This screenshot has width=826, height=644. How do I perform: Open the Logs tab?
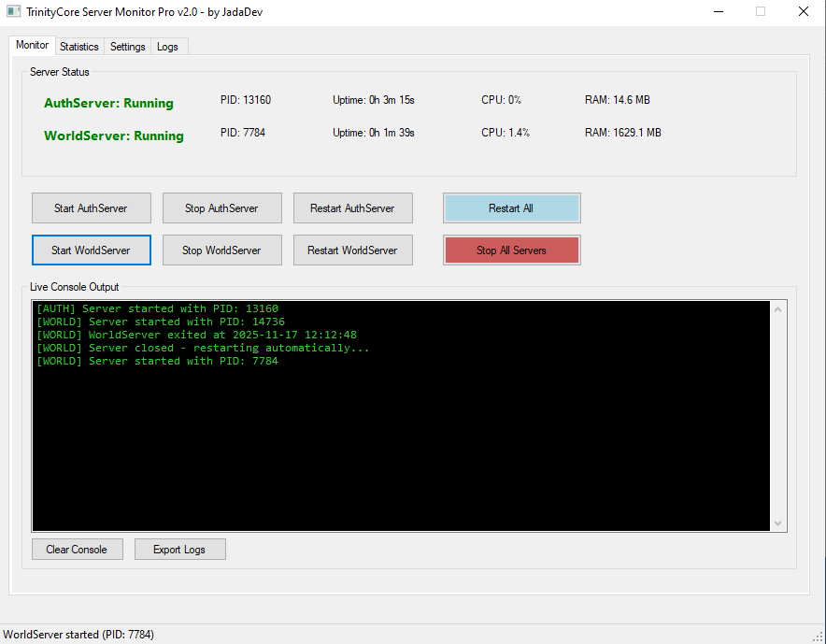coord(167,47)
